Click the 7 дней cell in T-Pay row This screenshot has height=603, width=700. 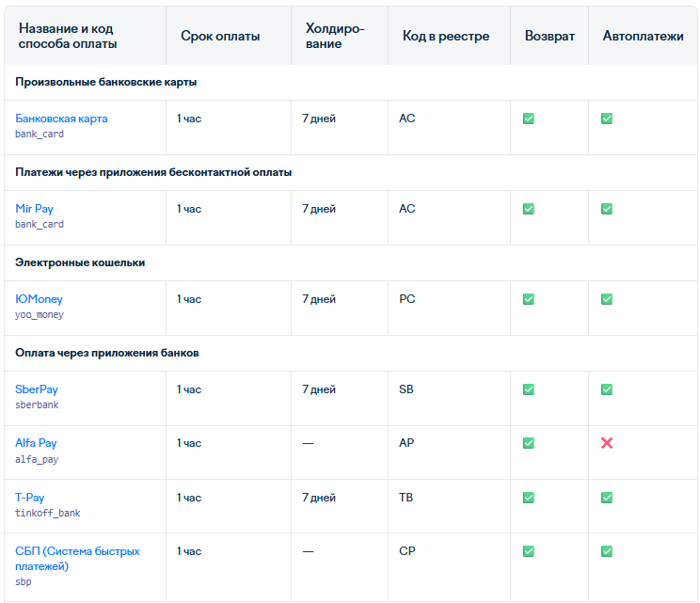pyautogui.click(x=319, y=498)
